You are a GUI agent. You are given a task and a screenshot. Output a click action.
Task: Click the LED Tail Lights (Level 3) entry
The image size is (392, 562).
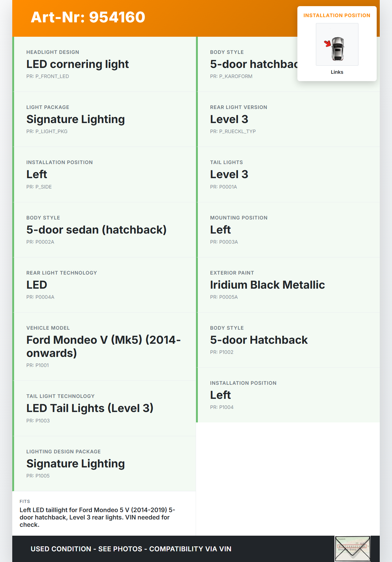coord(90,408)
